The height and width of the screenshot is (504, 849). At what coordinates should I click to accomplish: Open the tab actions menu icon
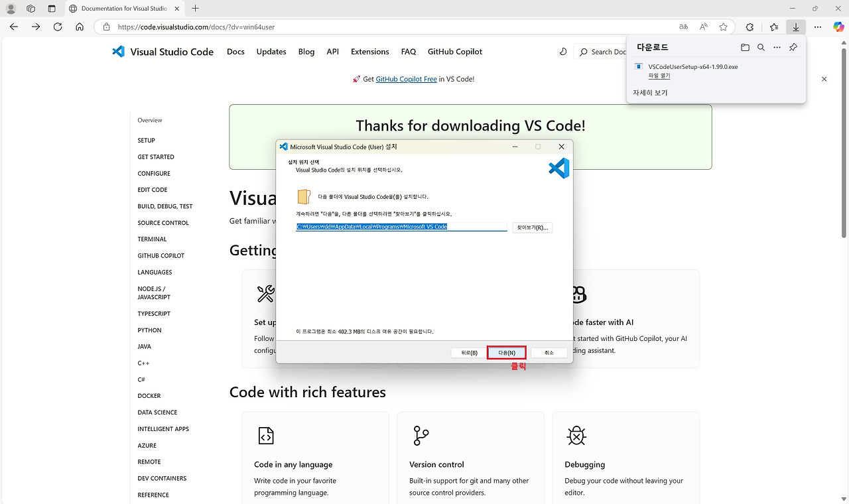[x=52, y=9]
